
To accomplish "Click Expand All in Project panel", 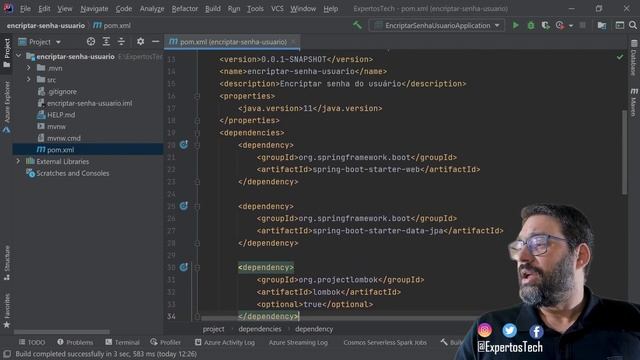I will (106, 42).
